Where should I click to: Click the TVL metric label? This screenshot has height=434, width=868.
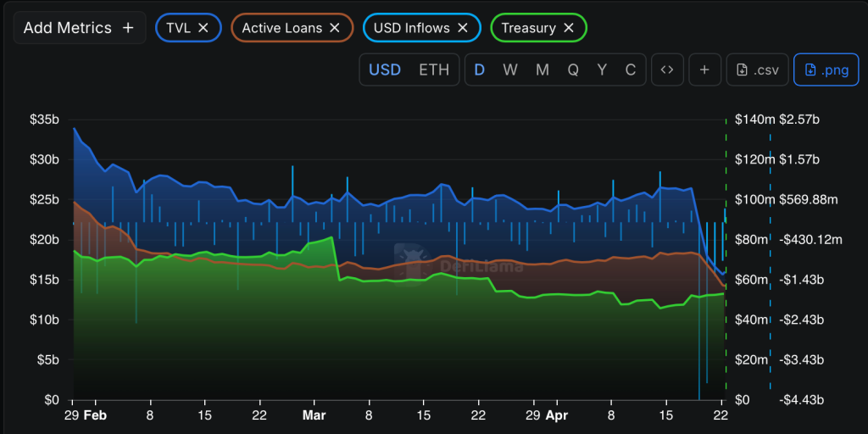[179, 28]
